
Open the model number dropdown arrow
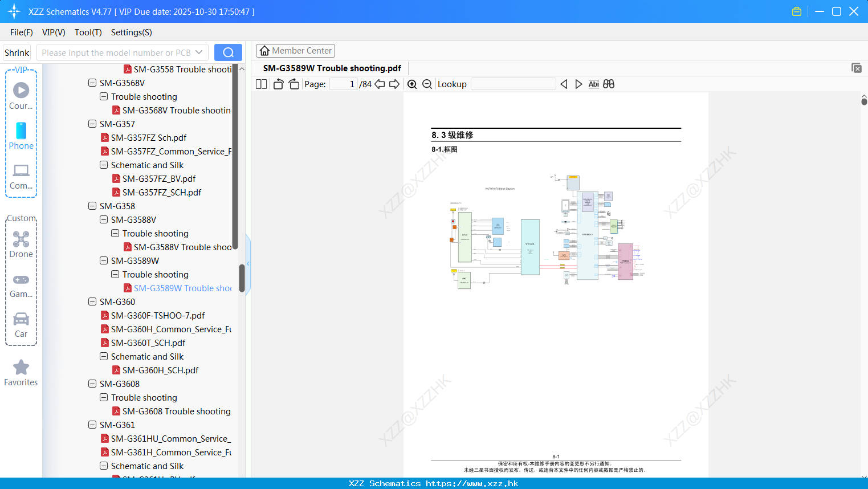(x=199, y=52)
